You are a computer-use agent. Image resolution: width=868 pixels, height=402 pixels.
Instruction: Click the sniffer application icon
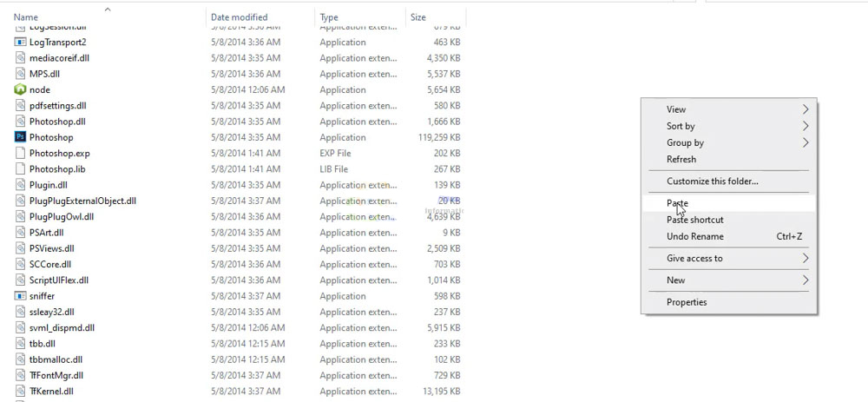pos(20,296)
